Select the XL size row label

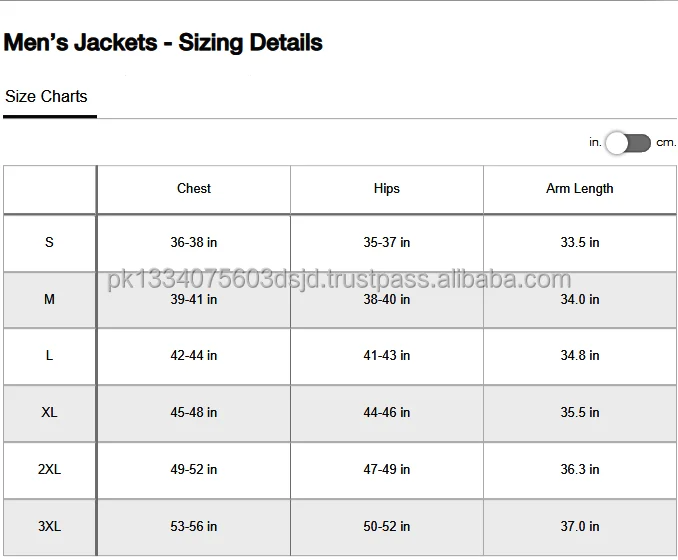[49, 413]
